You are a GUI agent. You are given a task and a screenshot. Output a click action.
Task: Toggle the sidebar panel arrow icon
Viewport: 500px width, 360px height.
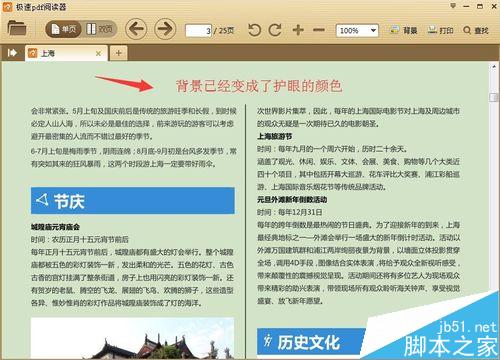[x=12, y=53]
